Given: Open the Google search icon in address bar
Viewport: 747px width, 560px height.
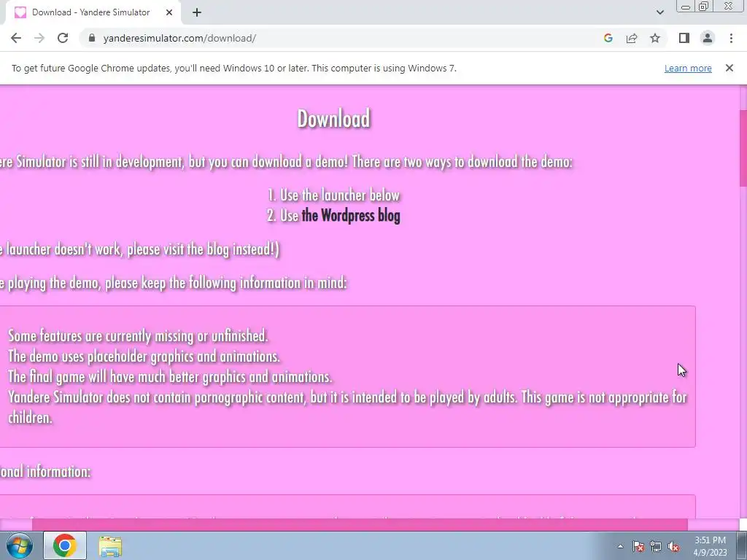Looking at the screenshot, I should pos(608,38).
